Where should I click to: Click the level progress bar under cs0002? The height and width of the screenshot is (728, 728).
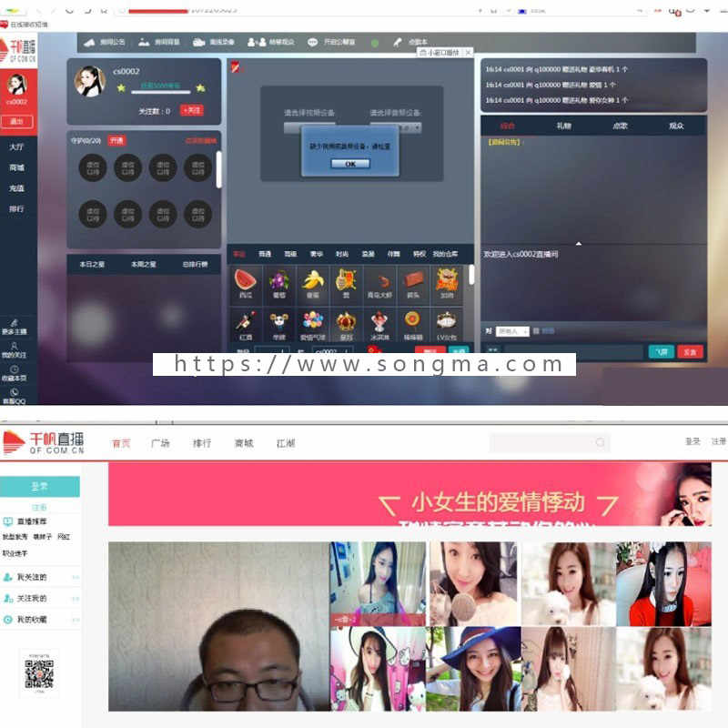pyautogui.click(x=161, y=92)
